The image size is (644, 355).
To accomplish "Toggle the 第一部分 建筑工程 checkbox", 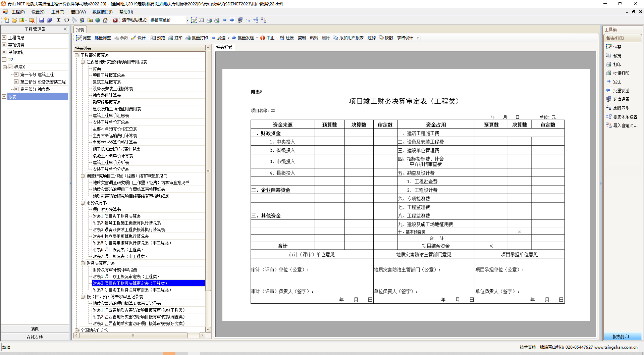I will click(x=16, y=74).
